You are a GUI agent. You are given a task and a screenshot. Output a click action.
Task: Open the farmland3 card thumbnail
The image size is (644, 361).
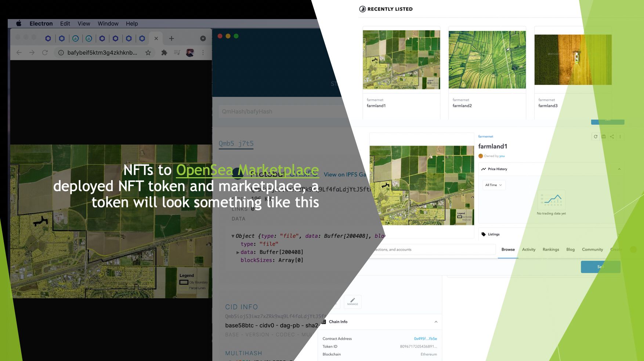click(x=573, y=60)
